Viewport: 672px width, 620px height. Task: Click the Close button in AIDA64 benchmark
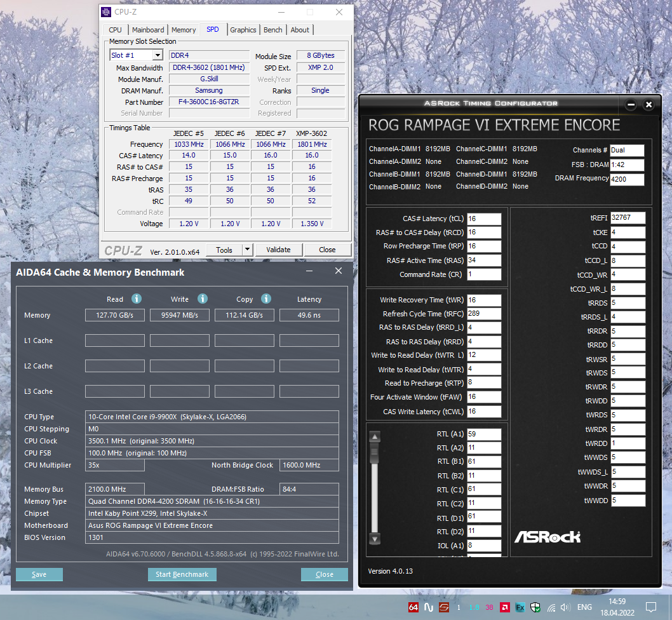point(325,574)
